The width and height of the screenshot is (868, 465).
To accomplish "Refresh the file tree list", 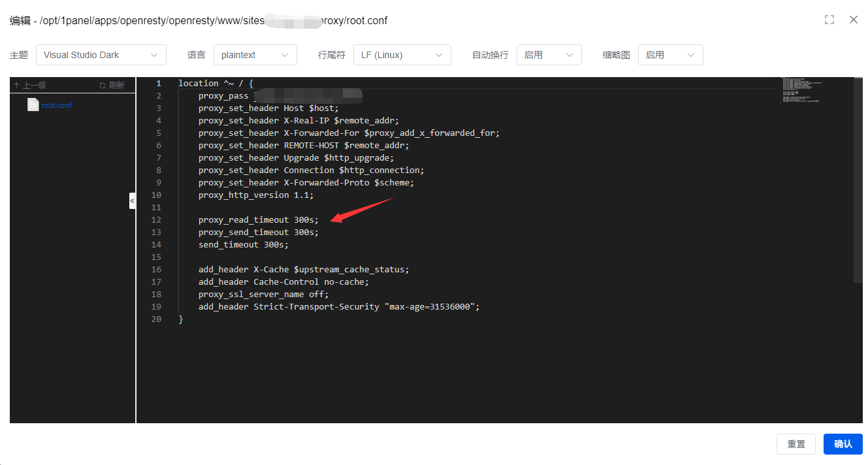I will point(112,85).
